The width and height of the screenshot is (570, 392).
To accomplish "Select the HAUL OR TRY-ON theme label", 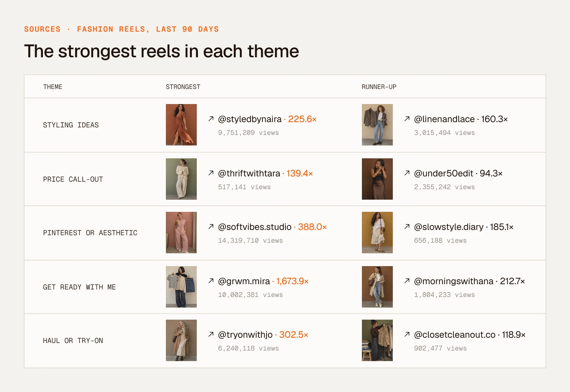I will pos(73,341).
